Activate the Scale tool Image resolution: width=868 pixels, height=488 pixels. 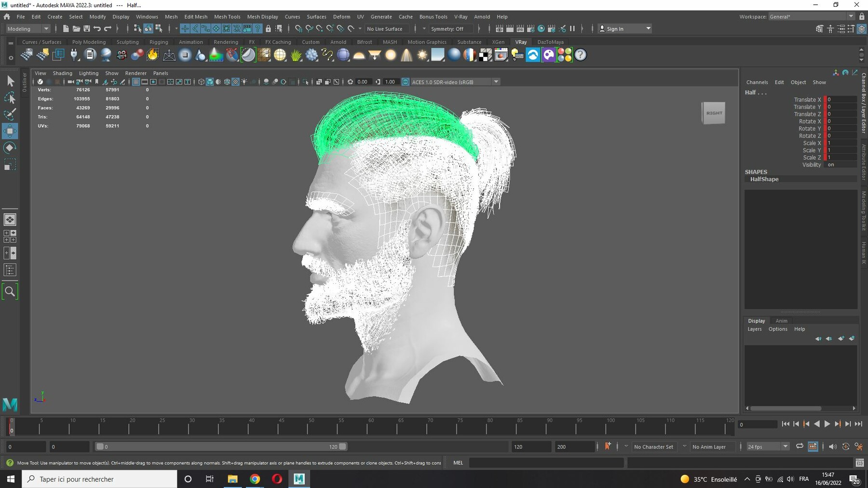[x=10, y=165]
